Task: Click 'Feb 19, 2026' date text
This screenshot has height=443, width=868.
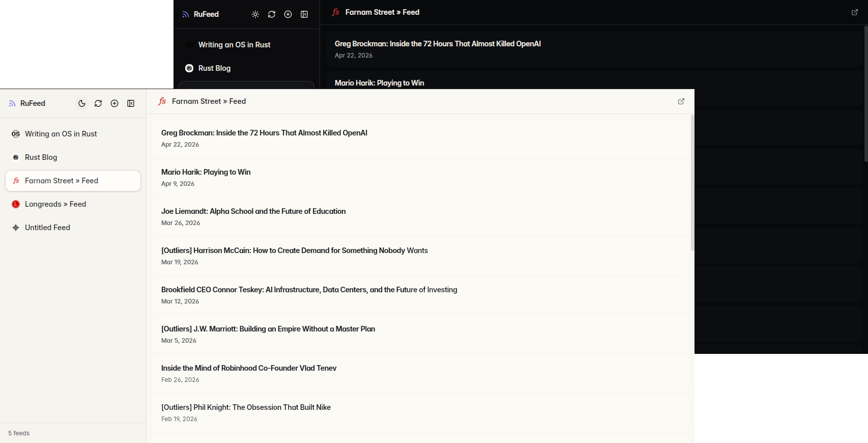Action: point(179,419)
